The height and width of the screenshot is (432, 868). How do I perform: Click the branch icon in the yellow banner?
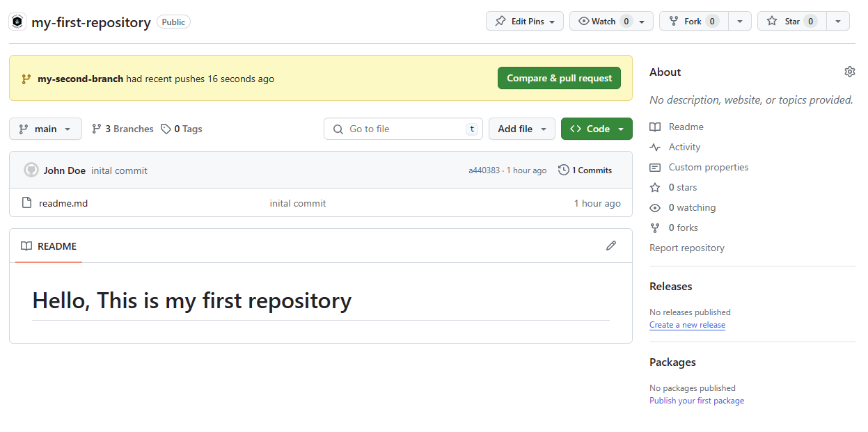pos(26,79)
